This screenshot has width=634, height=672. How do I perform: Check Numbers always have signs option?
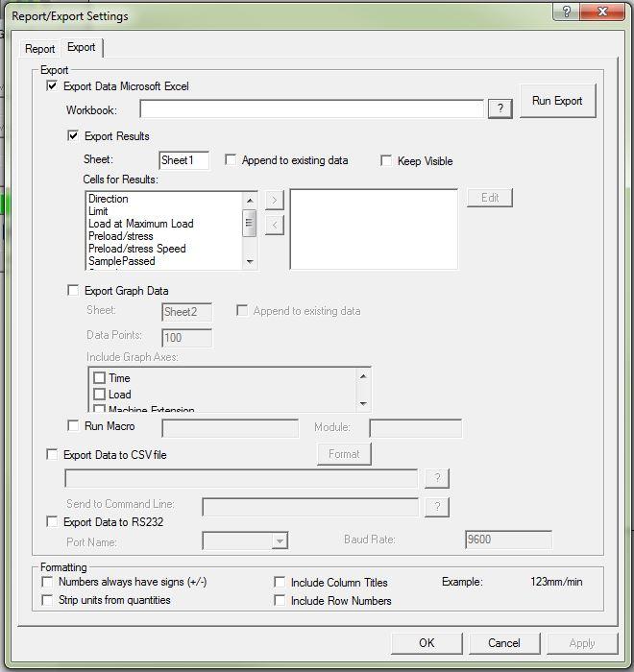click(47, 582)
